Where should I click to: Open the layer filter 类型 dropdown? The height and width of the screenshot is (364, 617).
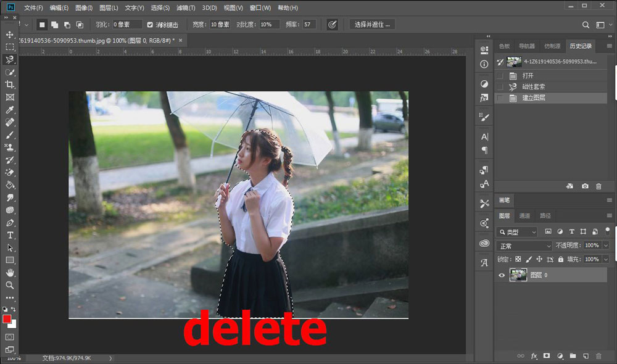[x=517, y=231]
